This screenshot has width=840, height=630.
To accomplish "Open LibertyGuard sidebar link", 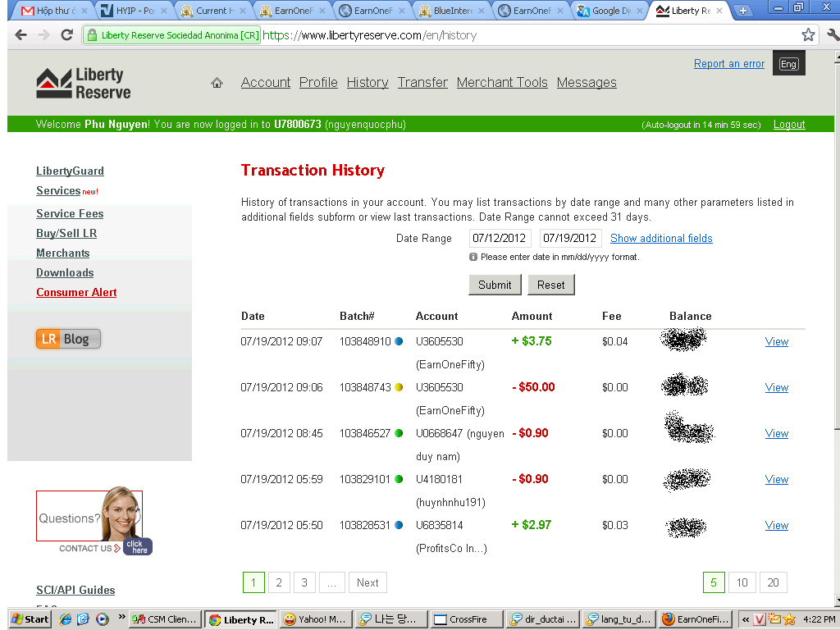I will [x=71, y=171].
